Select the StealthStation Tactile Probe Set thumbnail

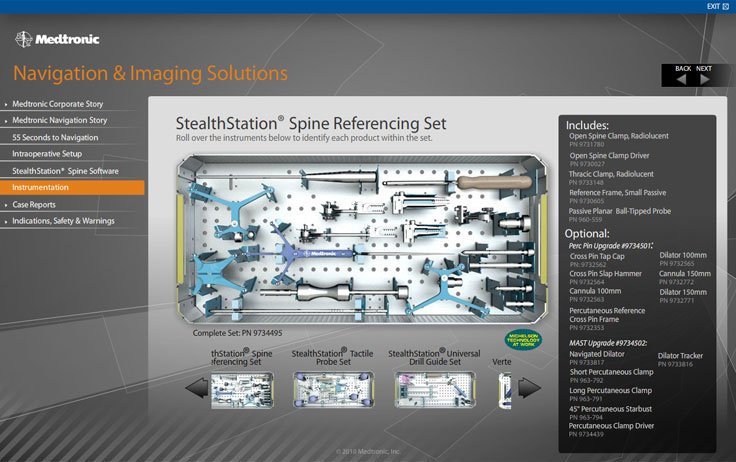pyautogui.click(x=334, y=389)
